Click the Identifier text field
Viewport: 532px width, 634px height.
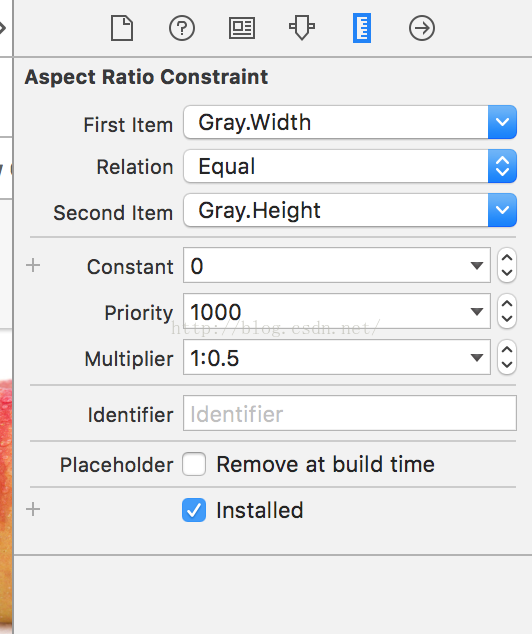pos(350,413)
